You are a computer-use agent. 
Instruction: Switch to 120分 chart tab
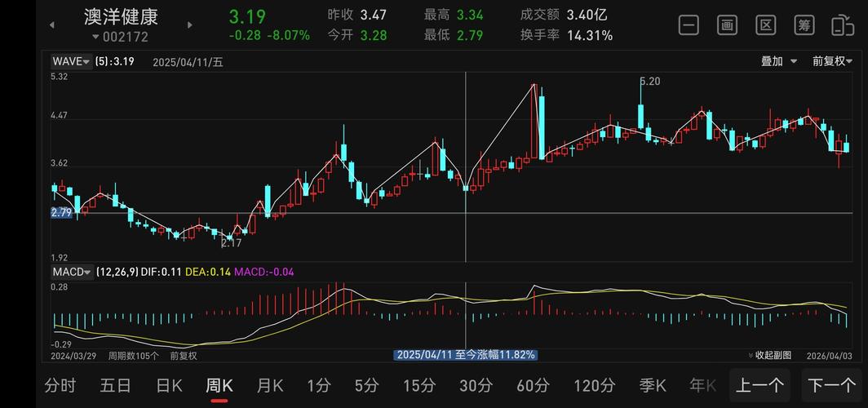click(595, 385)
